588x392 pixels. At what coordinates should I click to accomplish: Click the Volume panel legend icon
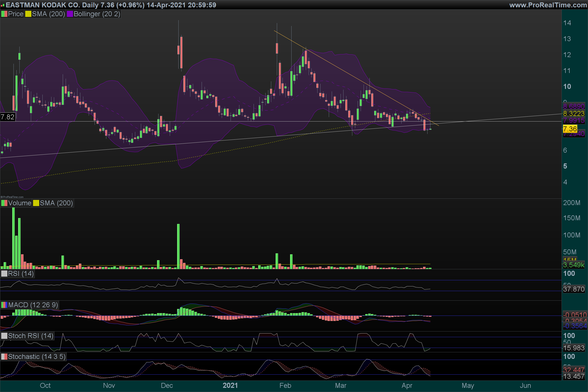tap(4, 203)
